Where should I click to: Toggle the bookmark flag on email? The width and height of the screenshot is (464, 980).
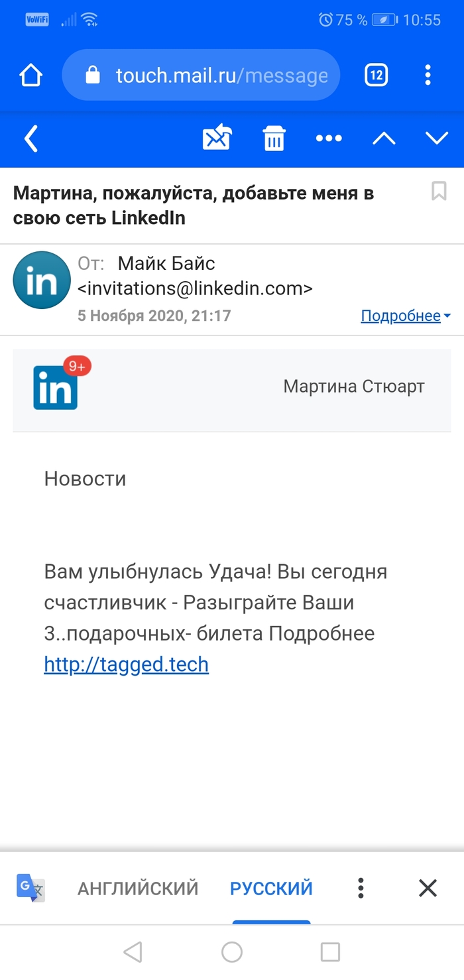pyautogui.click(x=438, y=192)
